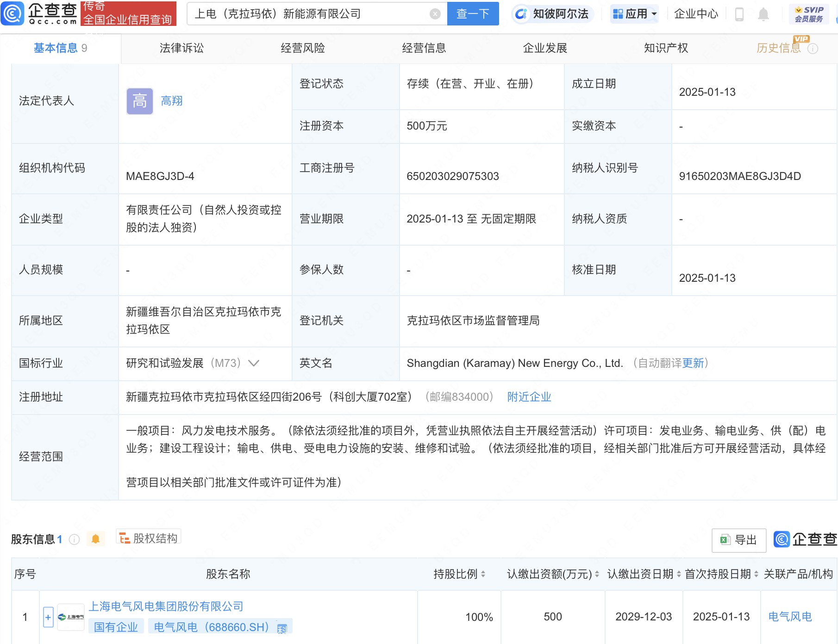Expand the 研究和试验发展 industry chevron
838x644 pixels.
[x=253, y=363]
